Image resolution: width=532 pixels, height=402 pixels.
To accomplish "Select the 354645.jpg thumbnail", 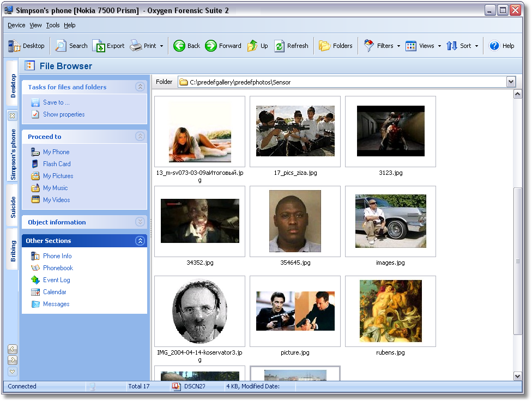I will [295, 221].
